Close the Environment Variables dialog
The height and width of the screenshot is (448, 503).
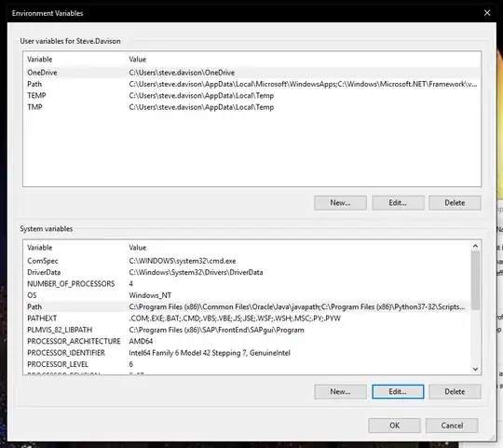(x=487, y=13)
